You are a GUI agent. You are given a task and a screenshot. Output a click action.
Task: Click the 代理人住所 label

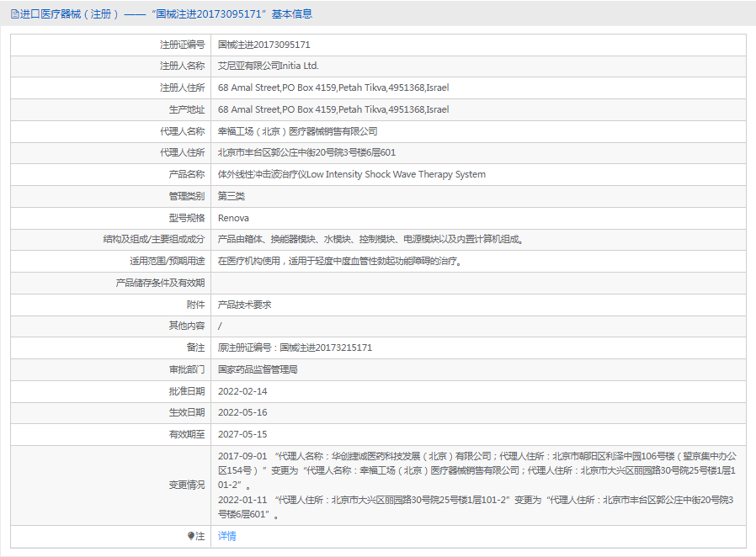[182, 153]
